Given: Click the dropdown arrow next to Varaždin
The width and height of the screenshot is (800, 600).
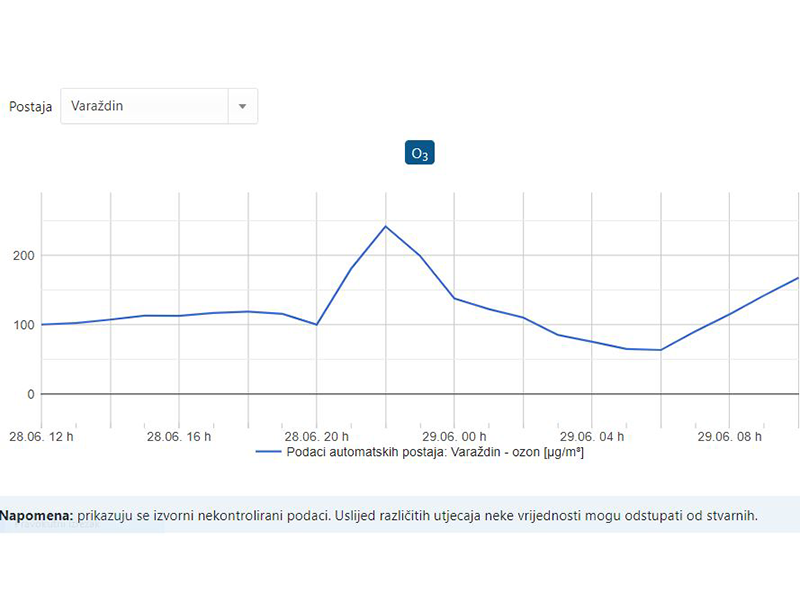Looking at the screenshot, I should [x=242, y=106].
